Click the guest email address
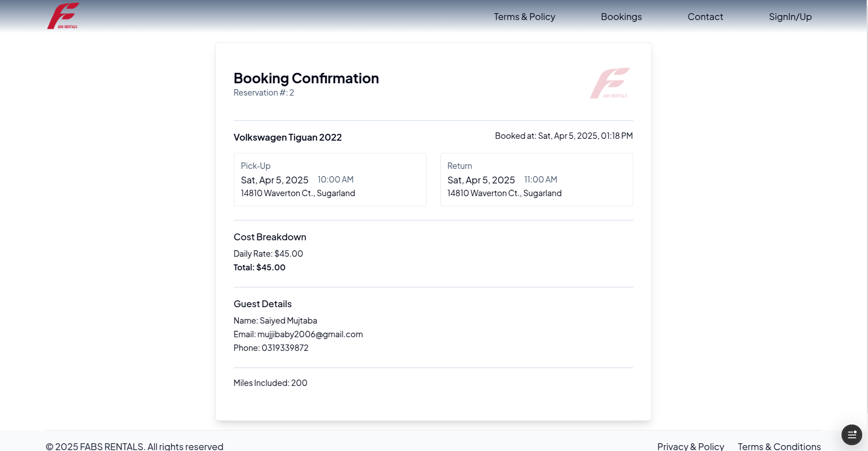This screenshot has height=451, width=868. 310,334
